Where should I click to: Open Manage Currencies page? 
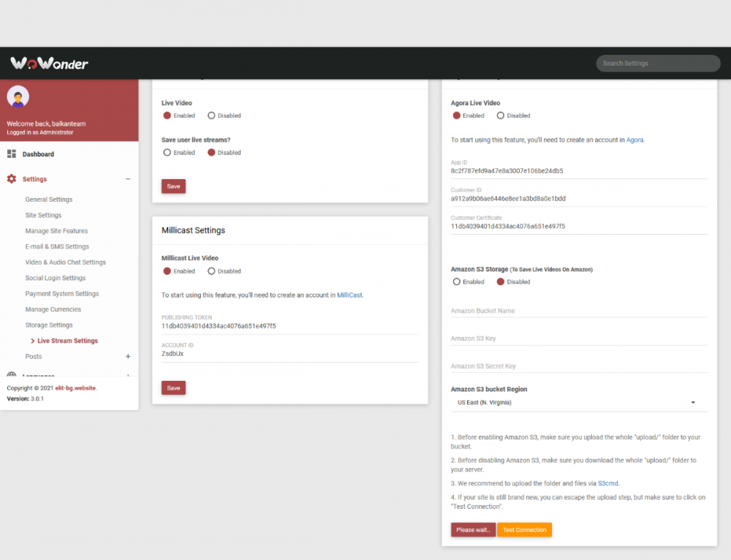point(53,309)
